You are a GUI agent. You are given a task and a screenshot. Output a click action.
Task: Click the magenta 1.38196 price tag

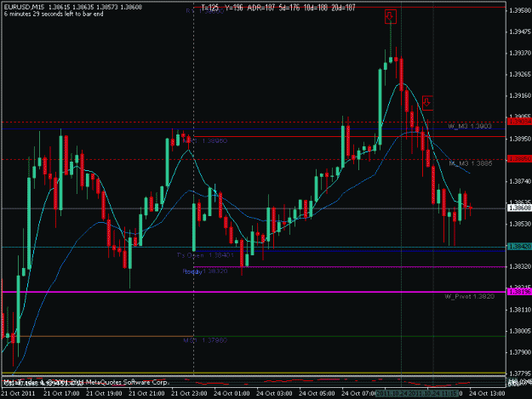519,292
